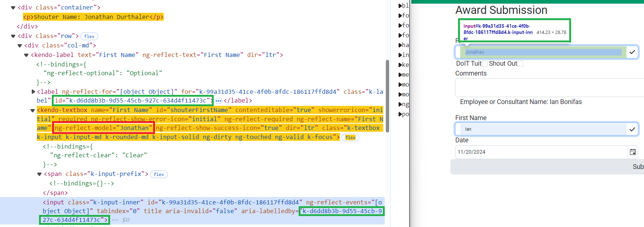
Task: Click into the Comments text box
Action: pos(547,88)
